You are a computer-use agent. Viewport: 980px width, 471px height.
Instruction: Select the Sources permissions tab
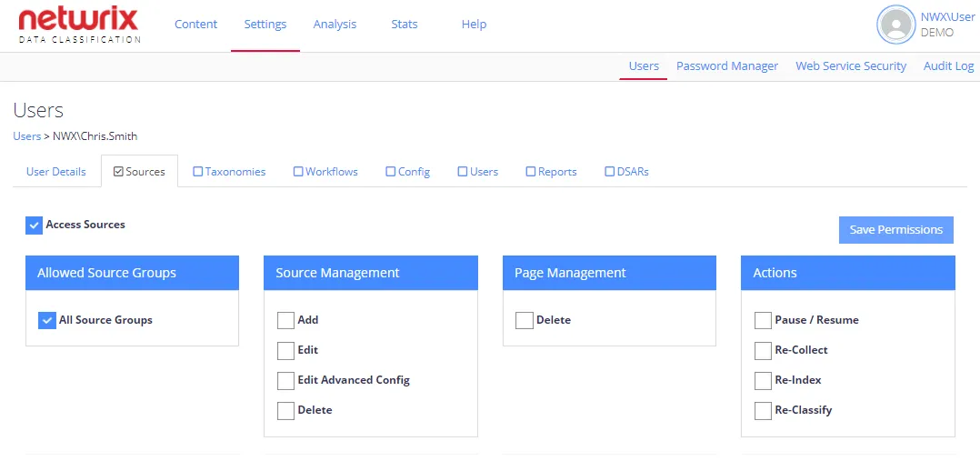point(139,171)
